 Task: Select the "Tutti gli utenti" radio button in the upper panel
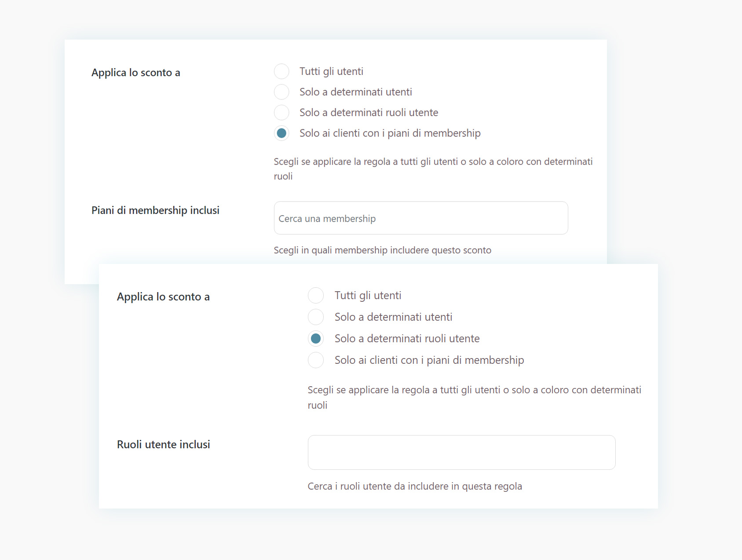[x=281, y=71]
